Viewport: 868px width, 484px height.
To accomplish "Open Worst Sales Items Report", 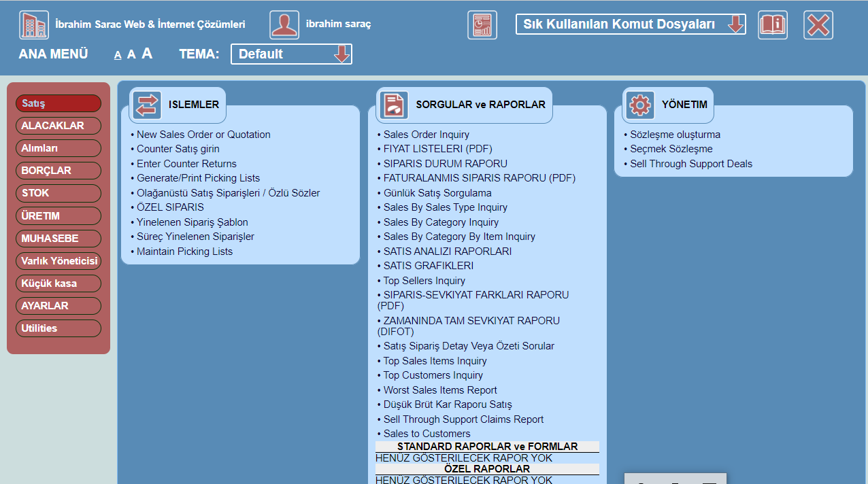I will [440, 390].
